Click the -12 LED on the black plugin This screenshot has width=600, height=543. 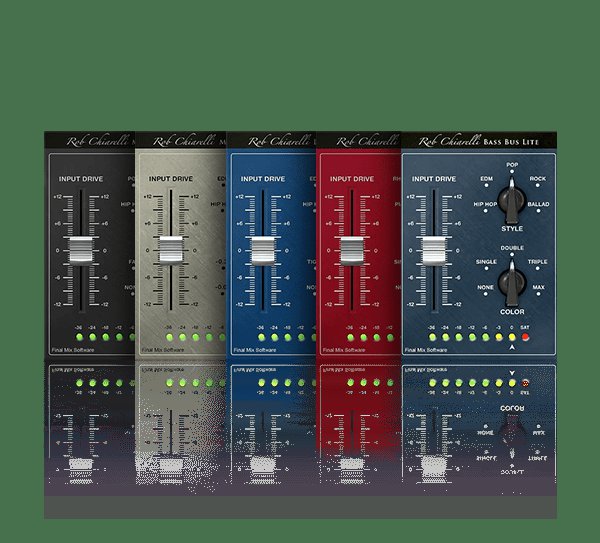tap(119, 337)
